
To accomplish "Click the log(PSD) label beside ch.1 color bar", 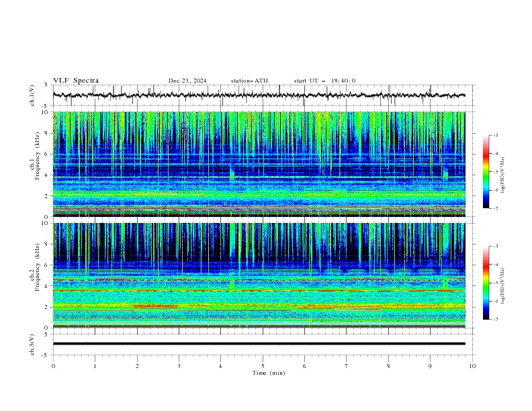I will pos(502,175).
